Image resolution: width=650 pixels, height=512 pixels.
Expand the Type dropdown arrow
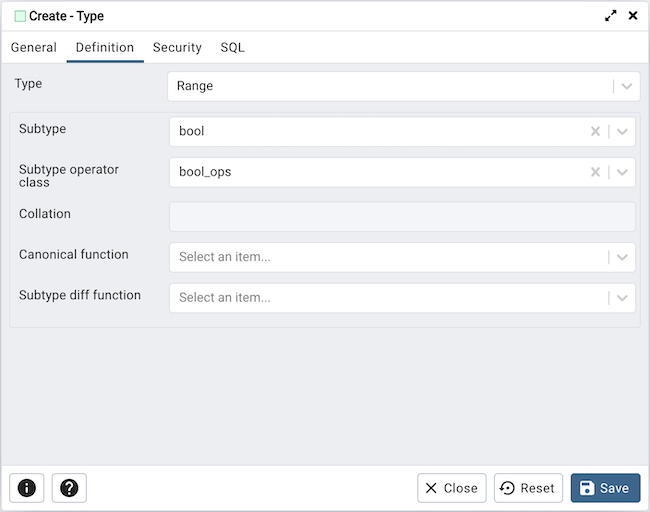(x=626, y=86)
